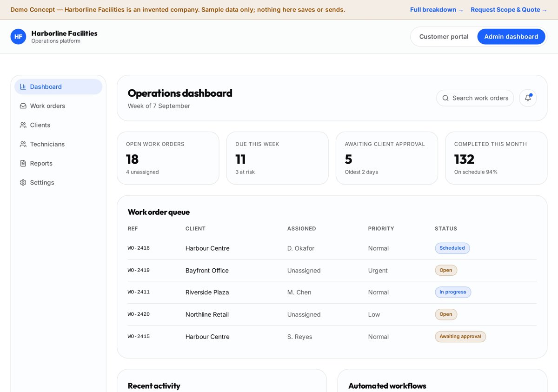Click the Awaiting approval status badge
558x392 pixels.
(460, 337)
